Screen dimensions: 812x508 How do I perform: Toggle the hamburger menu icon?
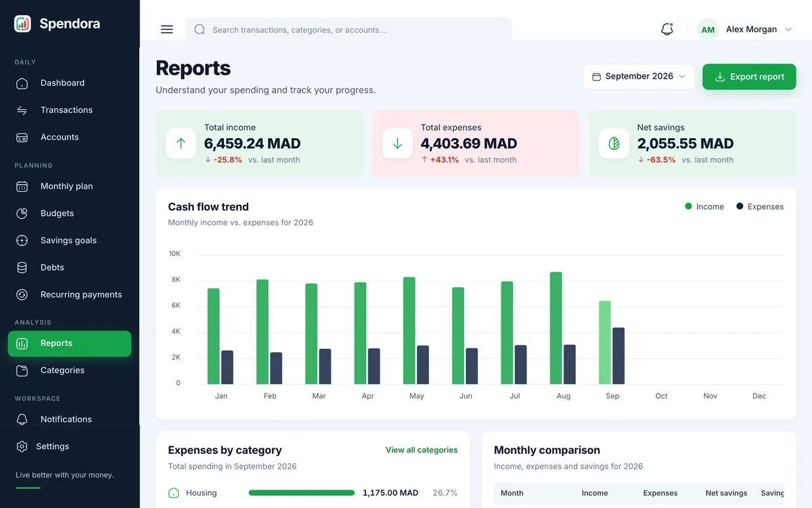[166, 30]
